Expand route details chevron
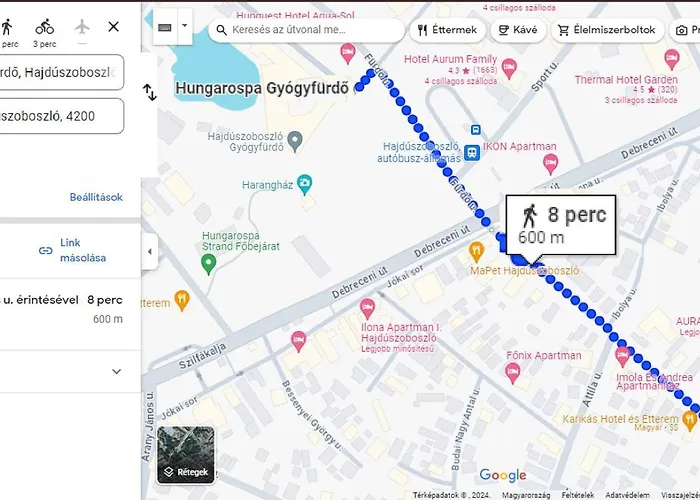The width and height of the screenshot is (700, 500). [x=117, y=371]
